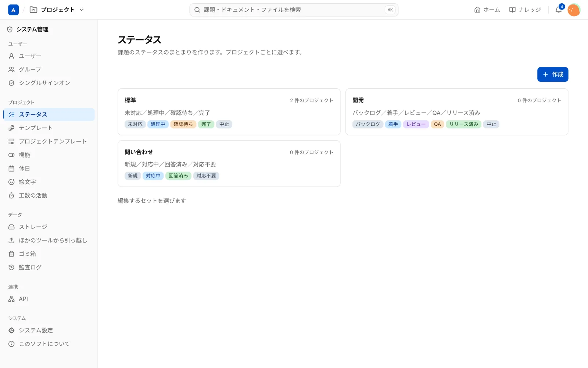This screenshot has height=368, width=588.
Task: Click the 機能 toggle icon
Action: (x=11, y=155)
